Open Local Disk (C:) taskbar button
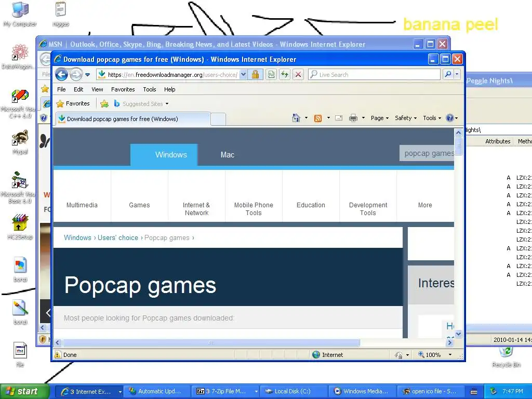The image size is (532, 399). click(294, 391)
